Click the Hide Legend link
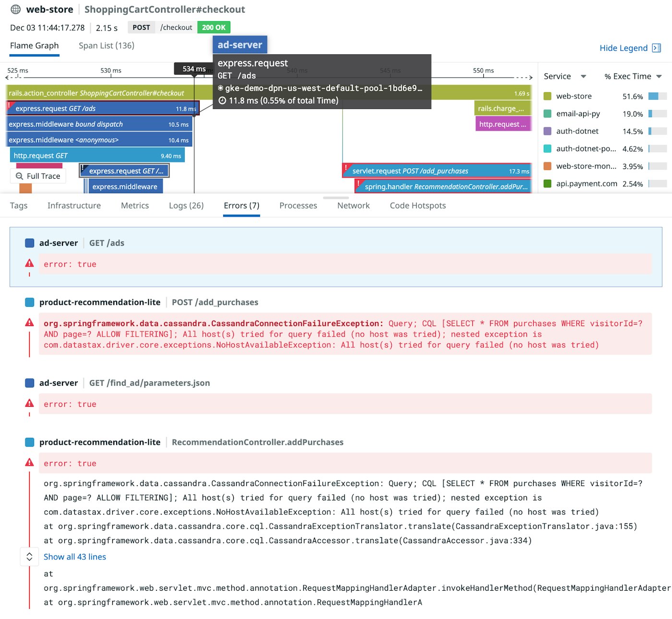 624,48
